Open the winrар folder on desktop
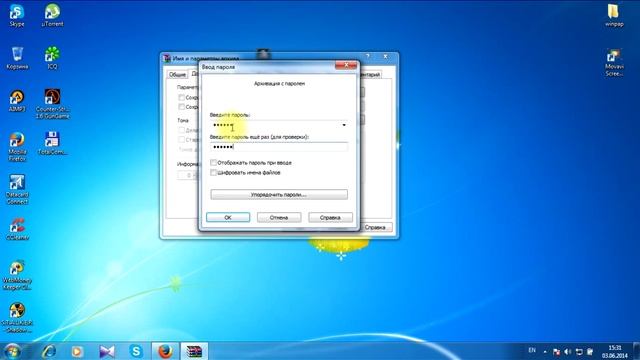 click(614, 15)
